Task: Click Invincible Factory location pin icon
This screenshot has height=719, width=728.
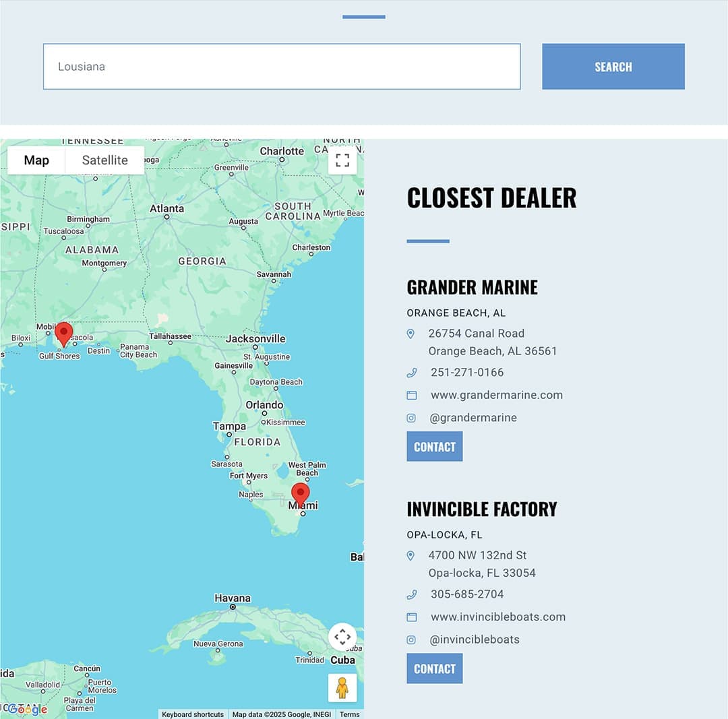Action: tap(411, 556)
